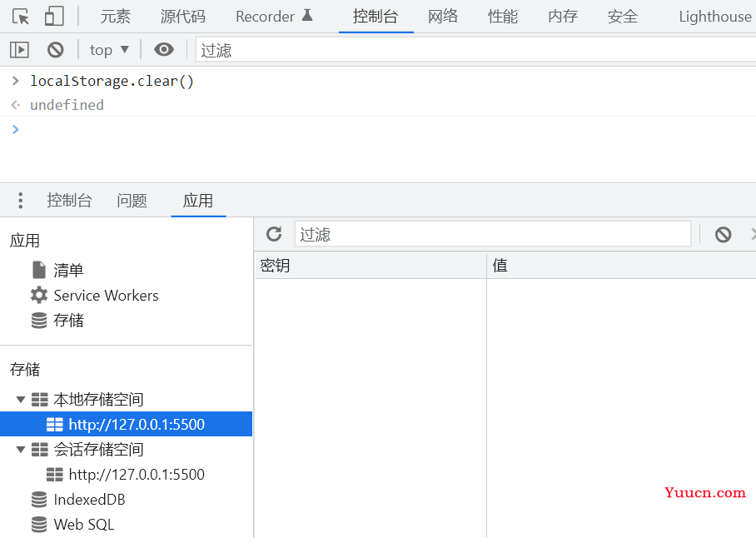Click the 密钥 column header
Viewport: 756px width, 538px height.
click(371, 266)
